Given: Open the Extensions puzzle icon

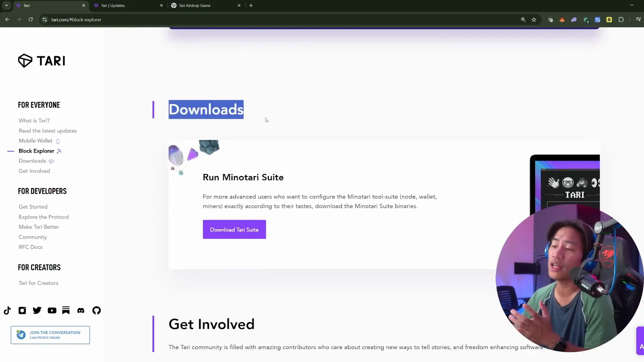Looking at the screenshot, I should [621, 20].
